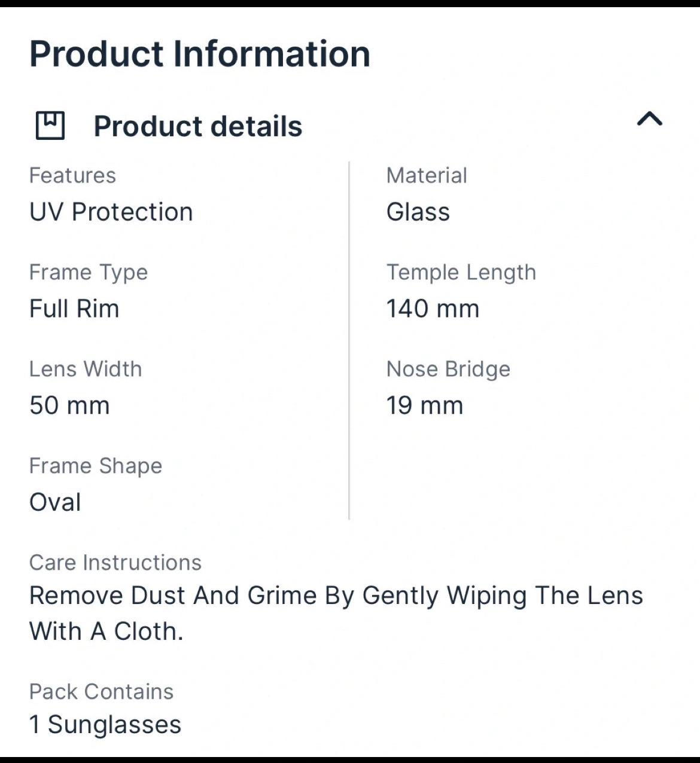Click the Frame Shape label
The image size is (700, 763).
[96, 466]
